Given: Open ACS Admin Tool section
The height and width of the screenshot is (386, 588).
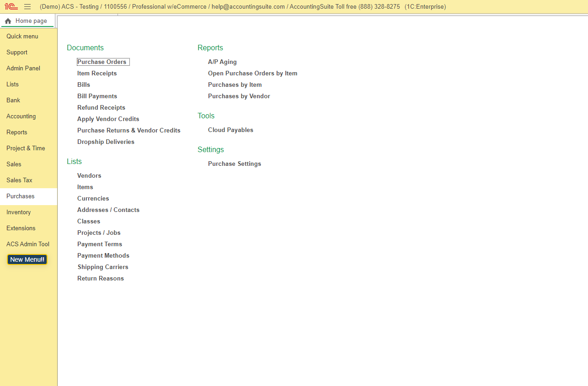Looking at the screenshot, I should pyautogui.click(x=28, y=244).
